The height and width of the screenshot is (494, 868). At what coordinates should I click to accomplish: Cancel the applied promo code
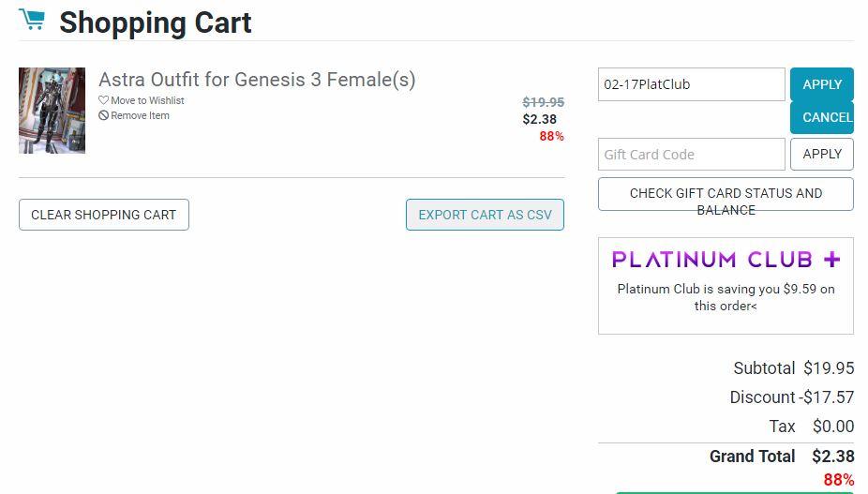point(827,117)
